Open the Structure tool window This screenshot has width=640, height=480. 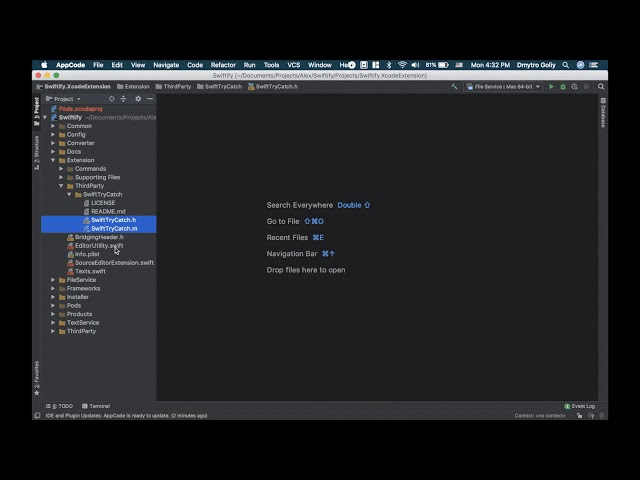(x=37, y=153)
